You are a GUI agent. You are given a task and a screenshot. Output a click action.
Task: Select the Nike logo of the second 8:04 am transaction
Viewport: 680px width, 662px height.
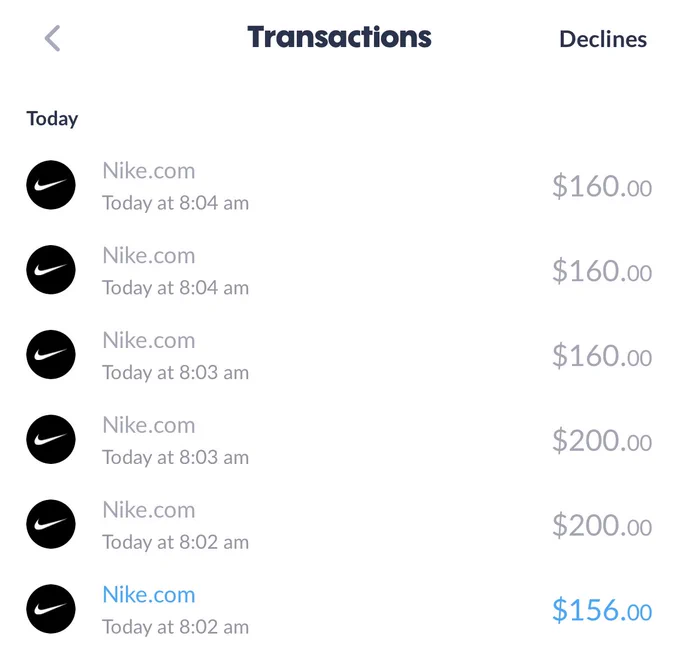pos(51,269)
